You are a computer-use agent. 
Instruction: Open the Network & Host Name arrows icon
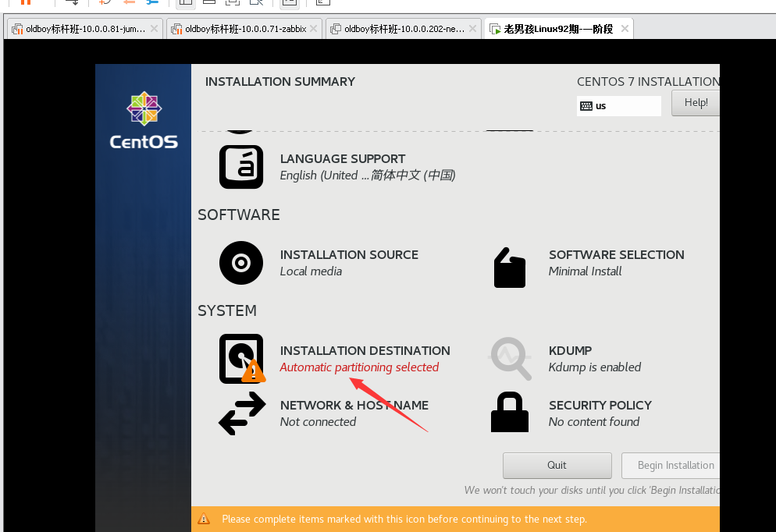242,413
